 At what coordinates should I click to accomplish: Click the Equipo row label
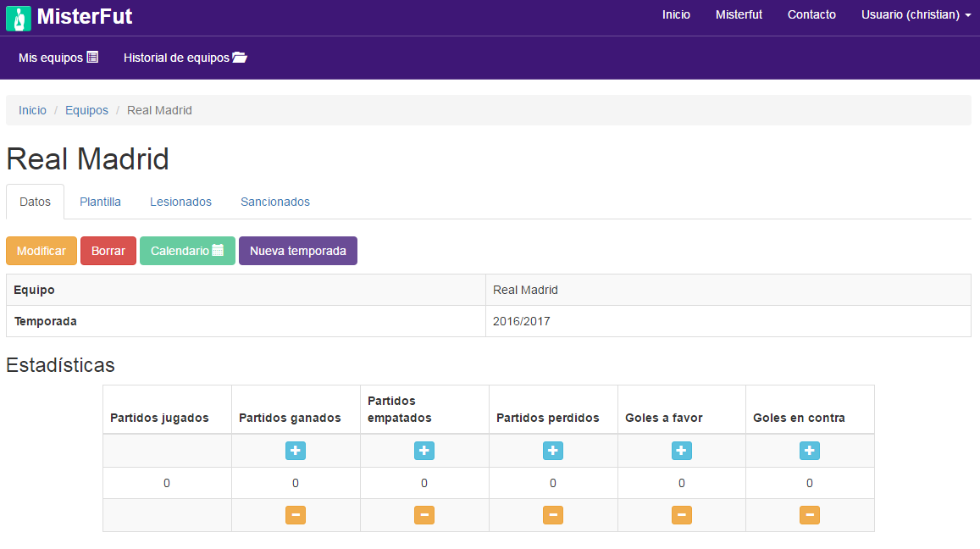point(35,290)
